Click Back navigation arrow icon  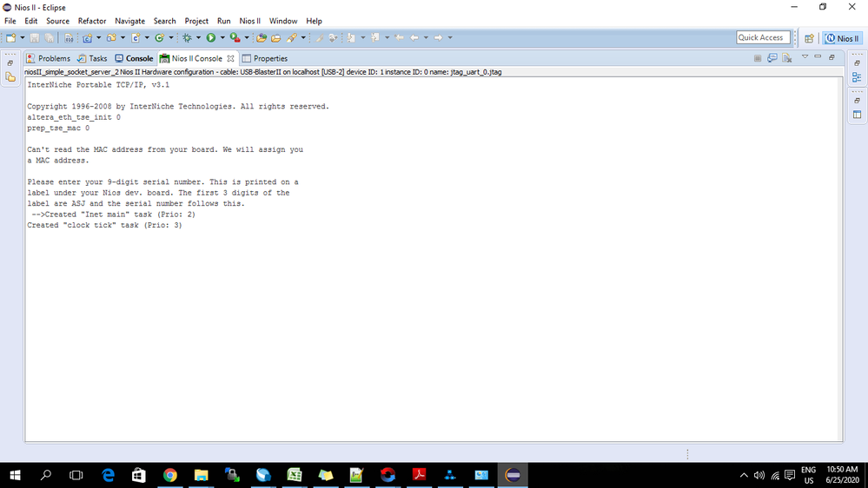pyautogui.click(x=414, y=37)
